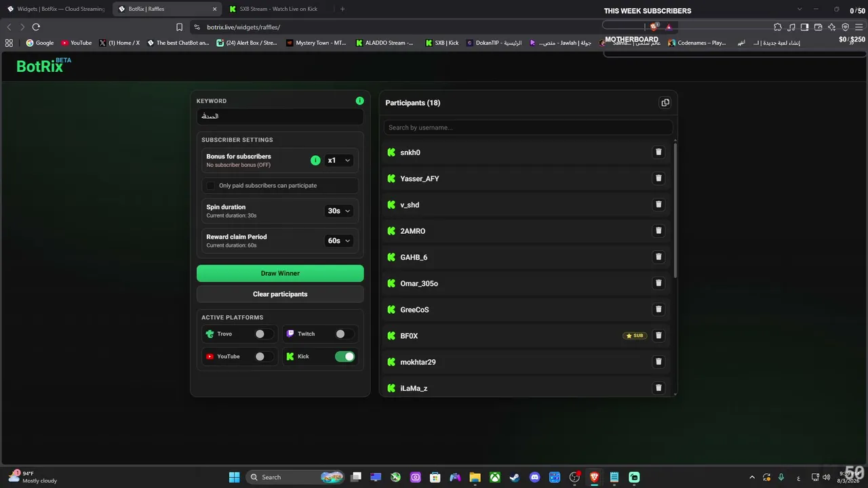Image resolution: width=868 pixels, height=488 pixels.
Task: Click the Search by username field
Action: tap(528, 127)
